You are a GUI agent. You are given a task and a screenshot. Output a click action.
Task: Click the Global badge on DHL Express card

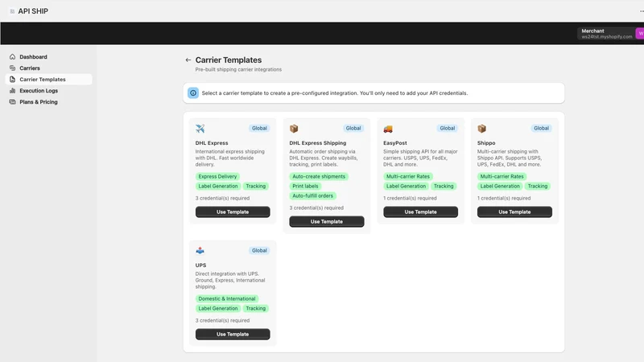tap(259, 128)
